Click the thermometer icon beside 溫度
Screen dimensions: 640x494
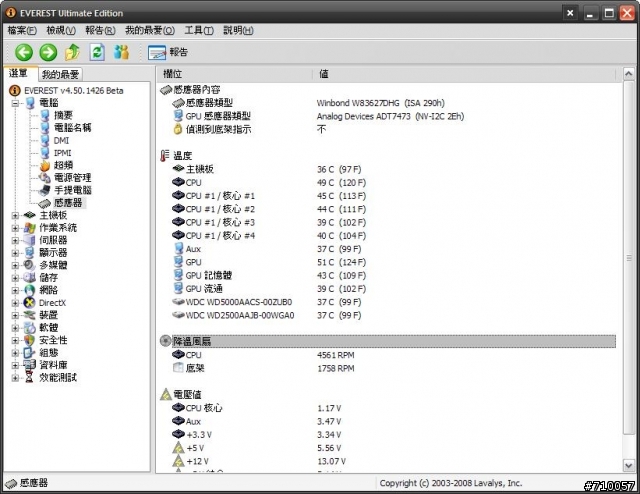click(x=165, y=156)
